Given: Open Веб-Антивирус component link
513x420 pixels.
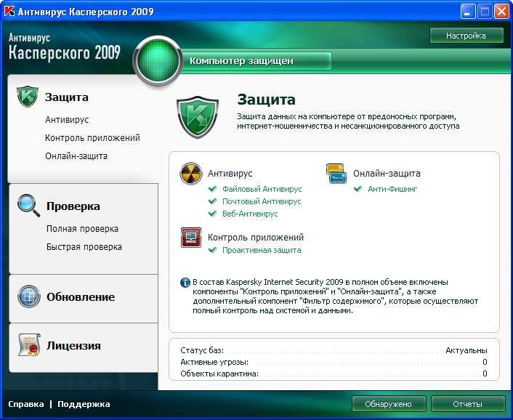Looking at the screenshot, I should pos(250,214).
